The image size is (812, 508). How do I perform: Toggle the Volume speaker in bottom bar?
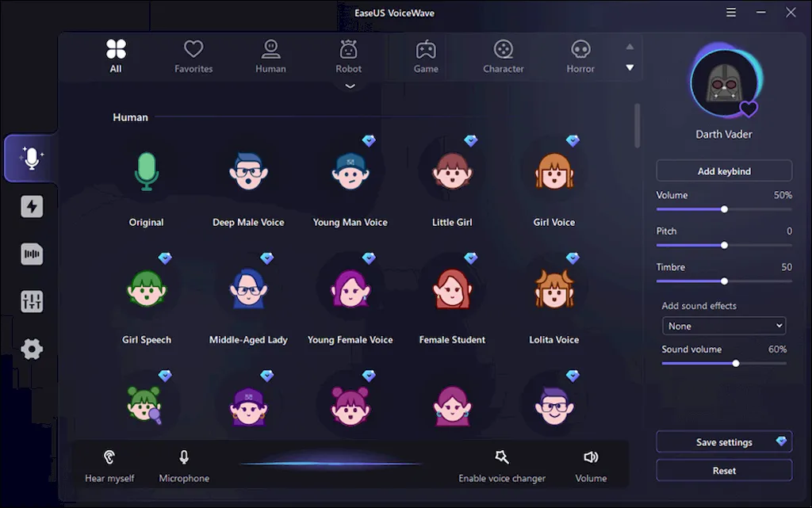[591, 467]
